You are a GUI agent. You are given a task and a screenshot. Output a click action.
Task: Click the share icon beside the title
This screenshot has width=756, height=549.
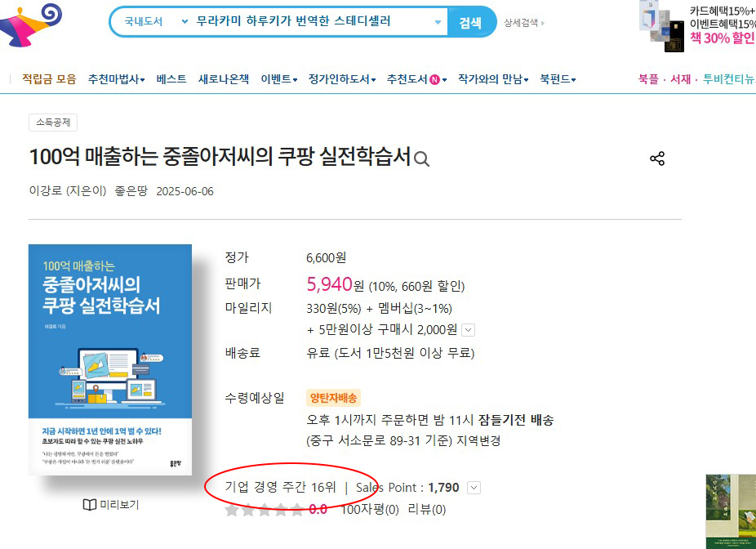(657, 158)
